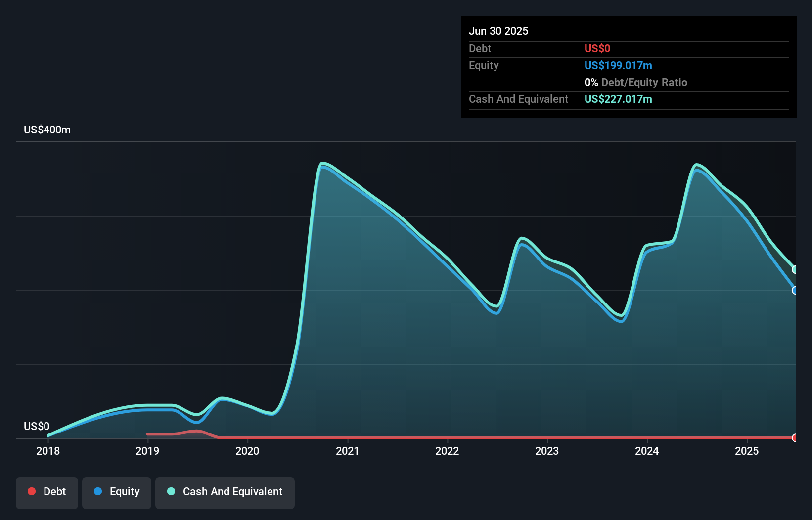Screen dimensions: 812x520
Task: Toggle the Debt series legend button
Action: point(47,493)
